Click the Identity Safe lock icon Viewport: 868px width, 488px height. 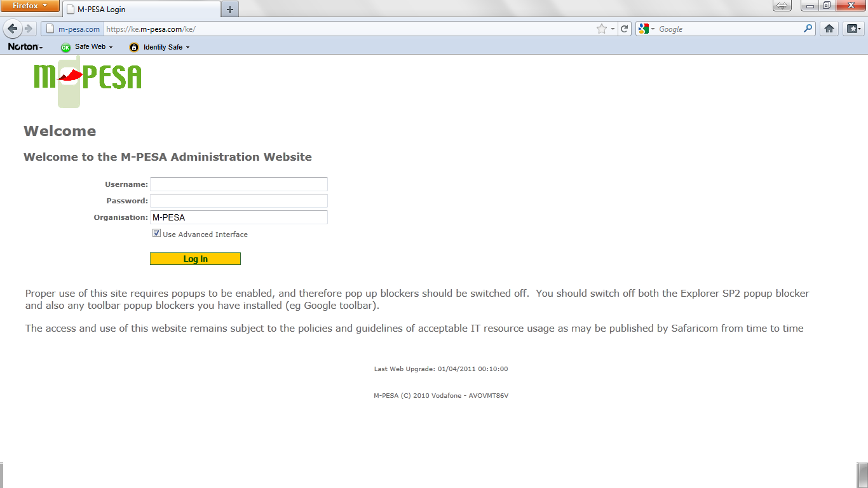[x=134, y=47]
